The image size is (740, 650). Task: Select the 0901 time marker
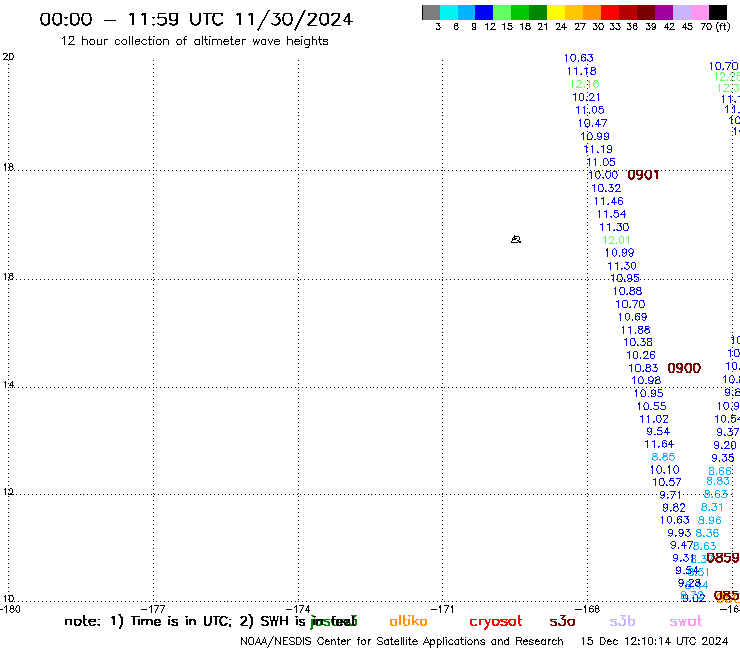(643, 175)
